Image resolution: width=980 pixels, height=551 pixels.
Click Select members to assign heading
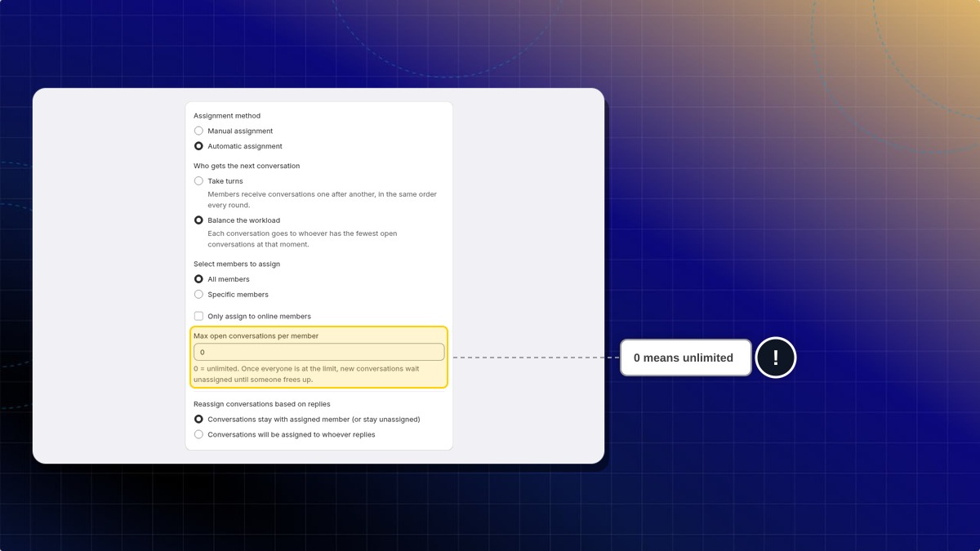pos(237,264)
